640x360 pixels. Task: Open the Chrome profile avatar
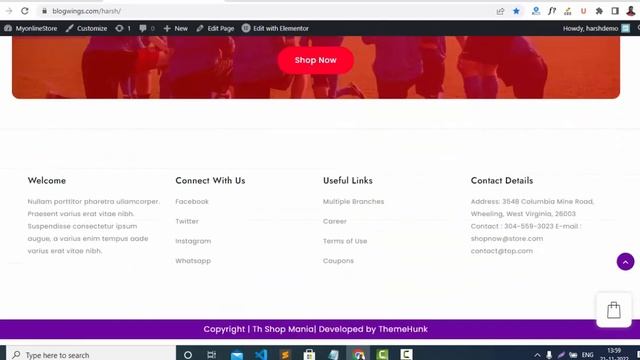[x=631, y=11]
